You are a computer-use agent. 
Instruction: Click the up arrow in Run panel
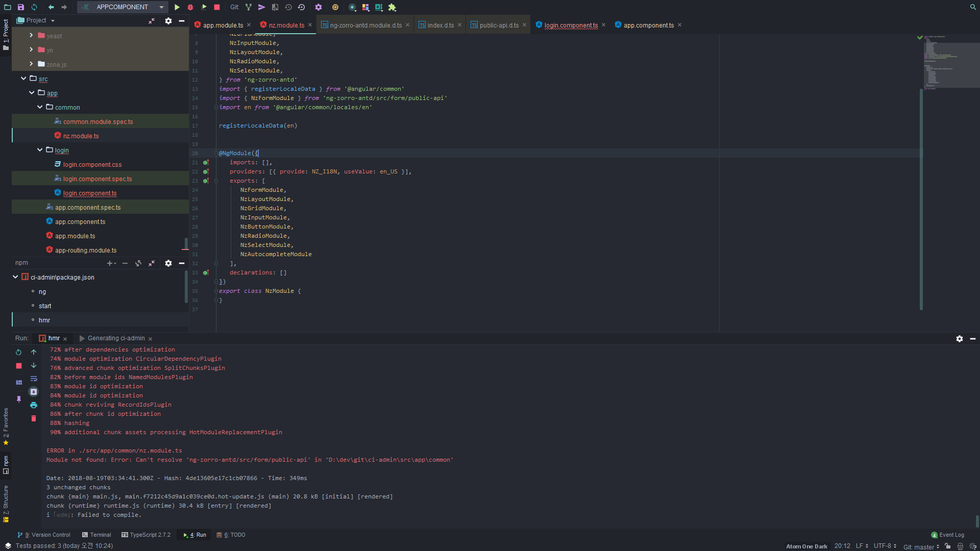point(34,352)
